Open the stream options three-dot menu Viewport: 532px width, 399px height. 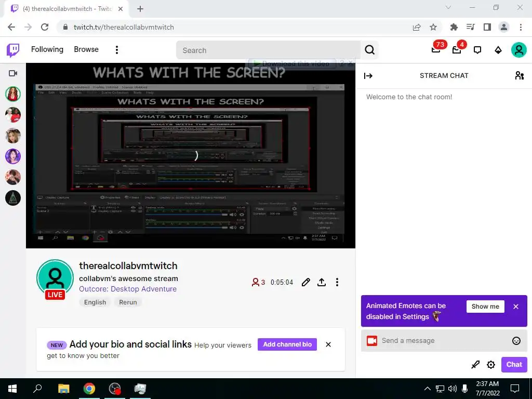pos(337,282)
